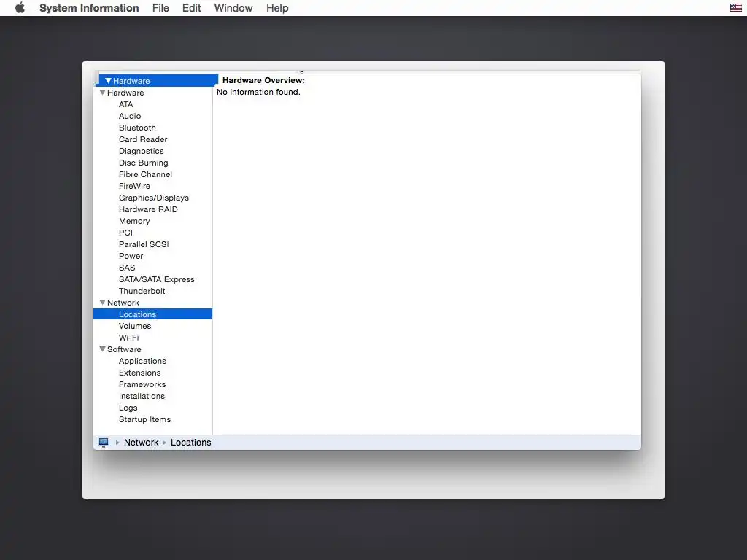
Task: Select Hardware RAID in the sidebar
Action: [x=148, y=209]
